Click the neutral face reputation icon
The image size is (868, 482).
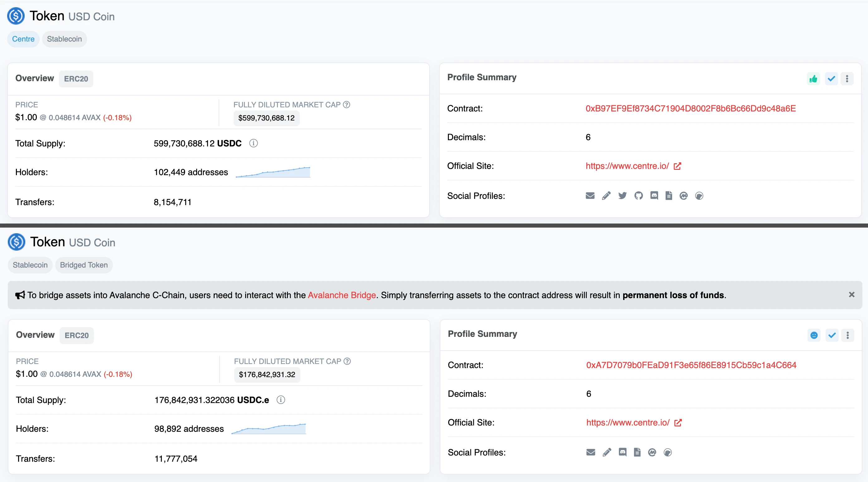pyautogui.click(x=814, y=335)
